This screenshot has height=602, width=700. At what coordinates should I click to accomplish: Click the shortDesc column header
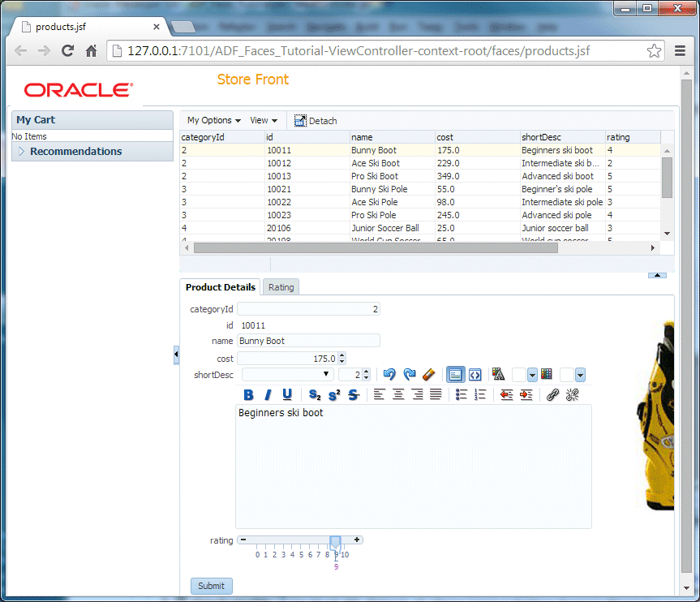point(562,137)
